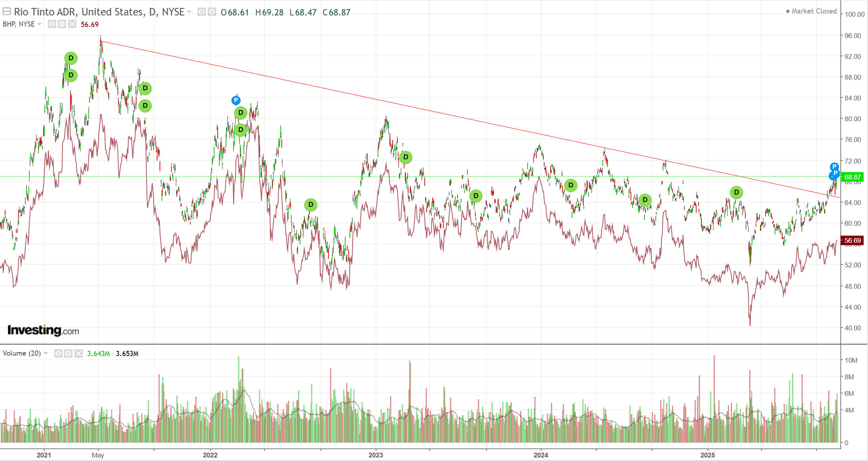868x461 pixels.
Task: Hide the Rio Tinto series with eye icon
Action: tap(201, 12)
